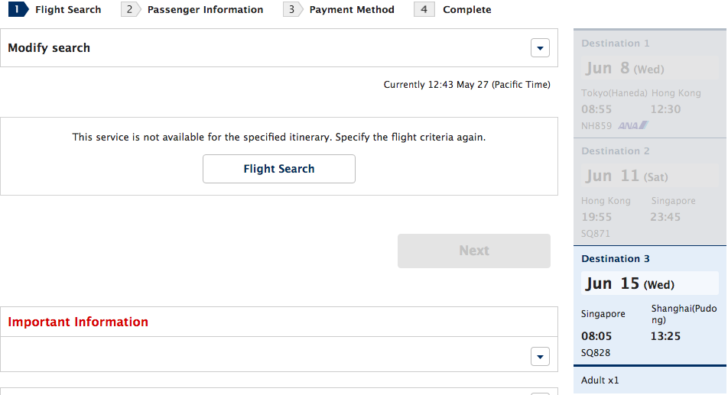Select step 2 Passenger Information tab

point(192,9)
